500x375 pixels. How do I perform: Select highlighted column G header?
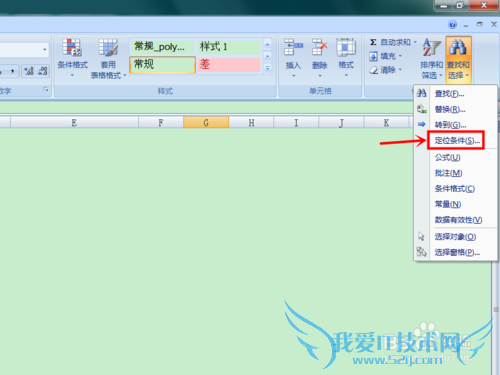206,123
